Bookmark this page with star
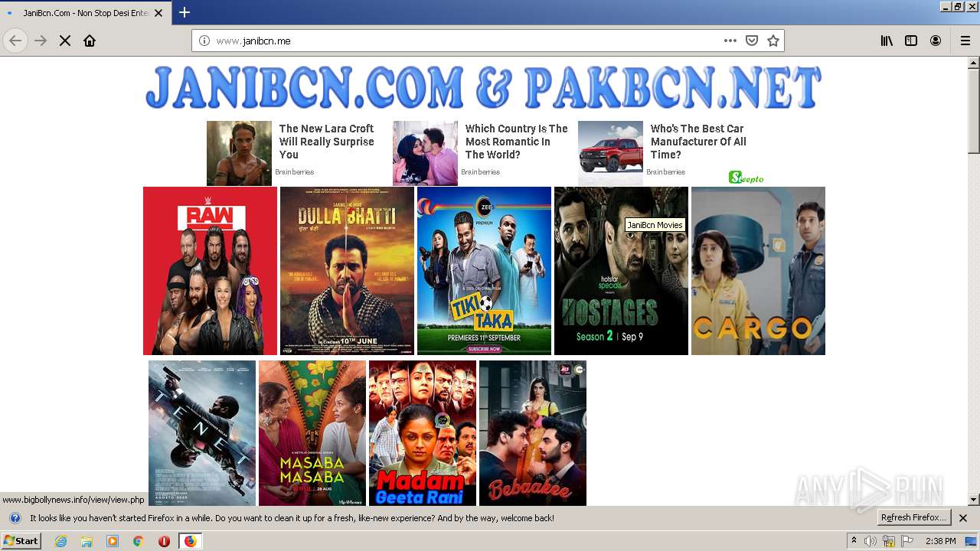 773,41
